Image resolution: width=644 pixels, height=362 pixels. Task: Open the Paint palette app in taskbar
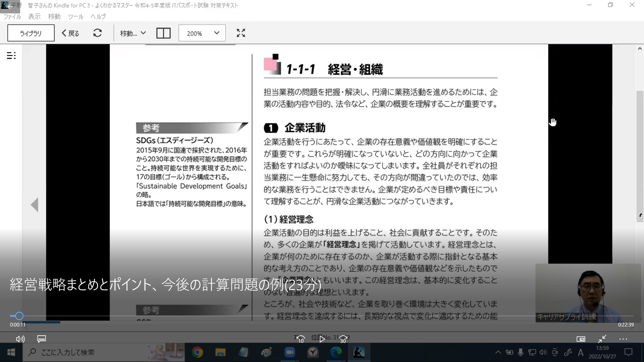[266, 352]
